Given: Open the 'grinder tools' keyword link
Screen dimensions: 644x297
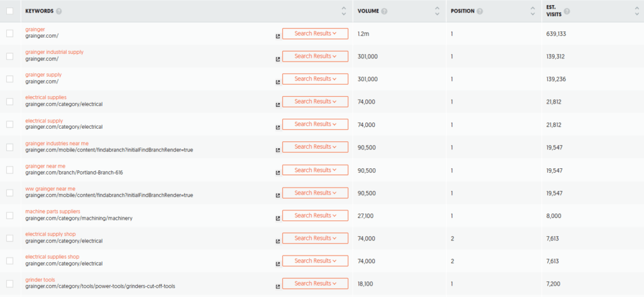Looking at the screenshot, I should pos(40,280).
